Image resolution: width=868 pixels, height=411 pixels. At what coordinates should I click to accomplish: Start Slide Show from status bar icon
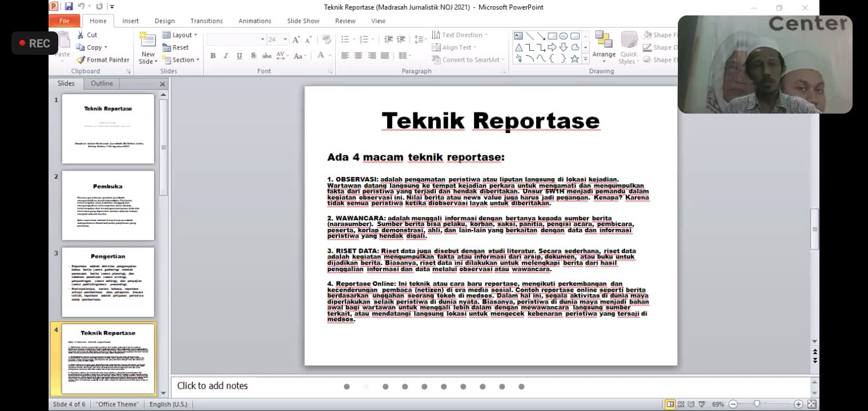click(x=702, y=404)
